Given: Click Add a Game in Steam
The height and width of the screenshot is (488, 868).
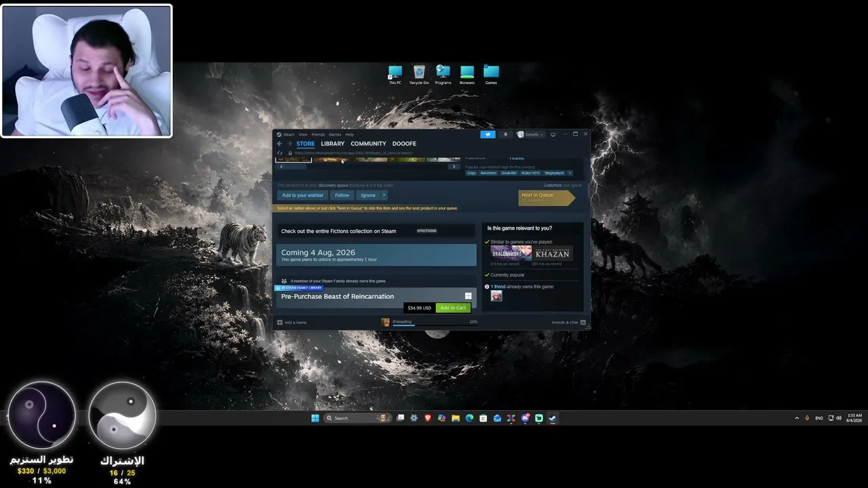Looking at the screenshot, I should pos(292,322).
